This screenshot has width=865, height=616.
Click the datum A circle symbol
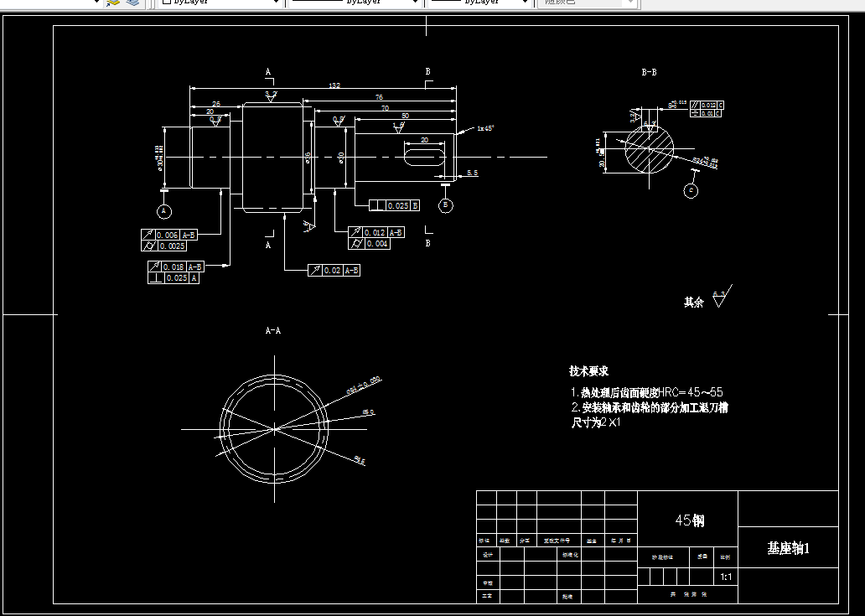[x=163, y=211]
